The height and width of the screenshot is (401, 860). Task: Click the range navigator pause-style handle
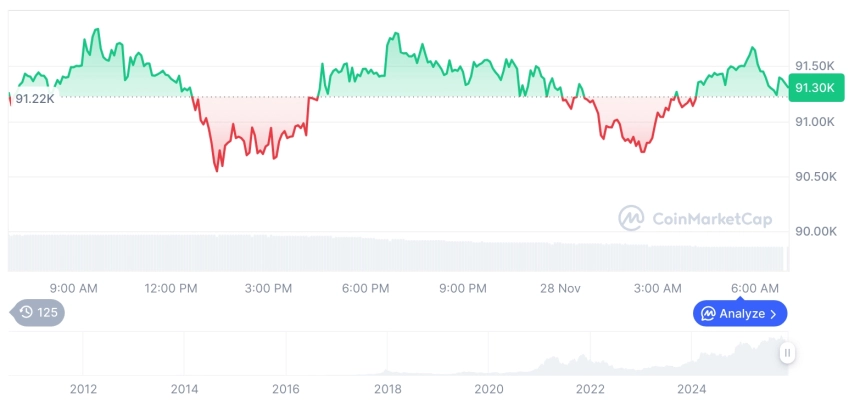click(x=788, y=352)
